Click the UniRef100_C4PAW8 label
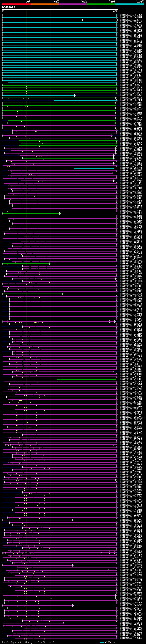Viewport: 146px width, 644px height. click(x=131, y=53)
